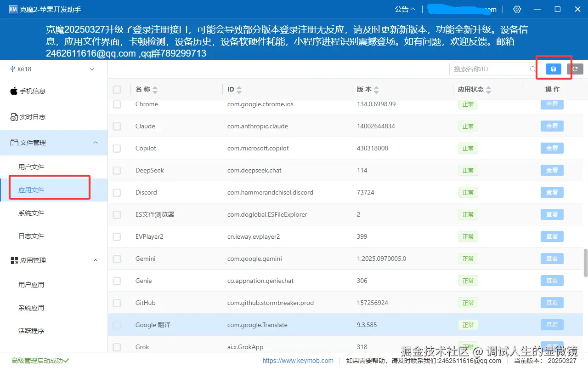The height and width of the screenshot is (368, 588).
Task: Collapse the 文件管理 section chevron
Action: point(96,143)
